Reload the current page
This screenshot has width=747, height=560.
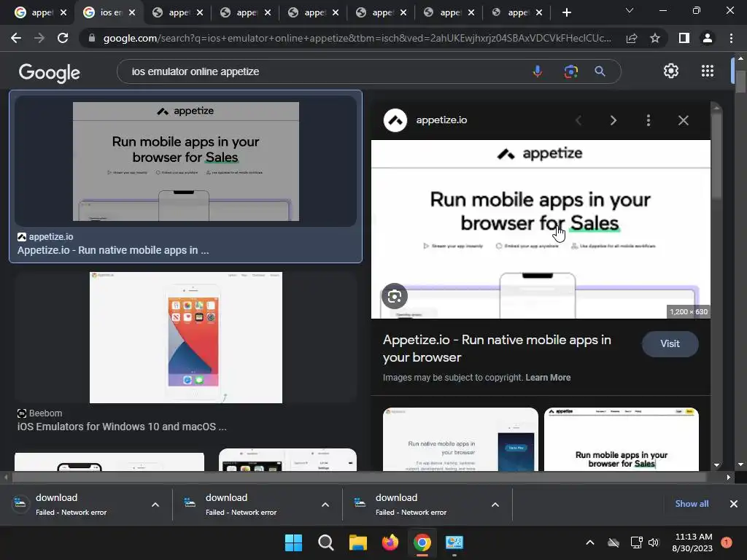(x=63, y=38)
